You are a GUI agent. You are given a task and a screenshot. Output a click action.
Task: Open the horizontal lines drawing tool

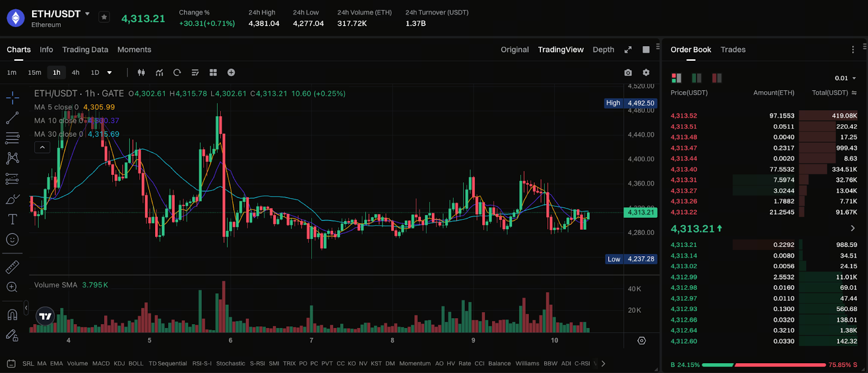coord(12,138)
